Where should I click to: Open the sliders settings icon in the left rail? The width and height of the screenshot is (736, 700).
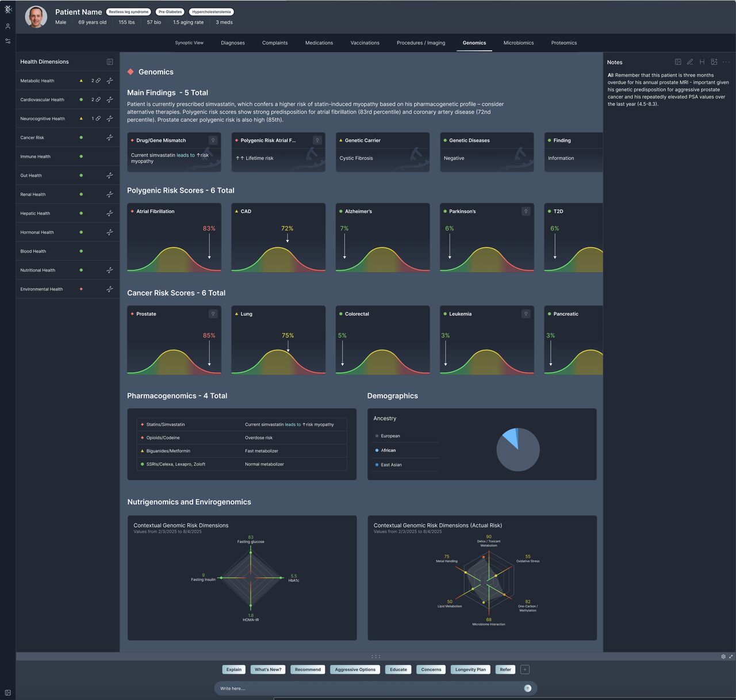tap(8, 41)
